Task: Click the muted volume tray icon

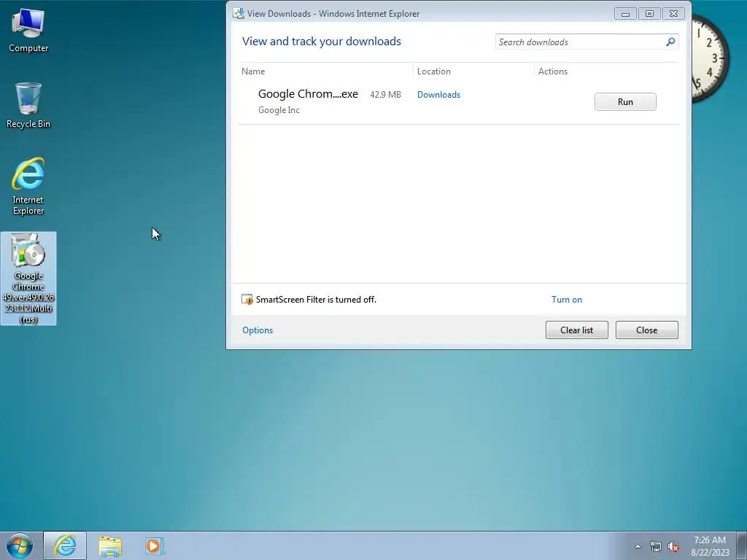Action: [x=673, y=546]
